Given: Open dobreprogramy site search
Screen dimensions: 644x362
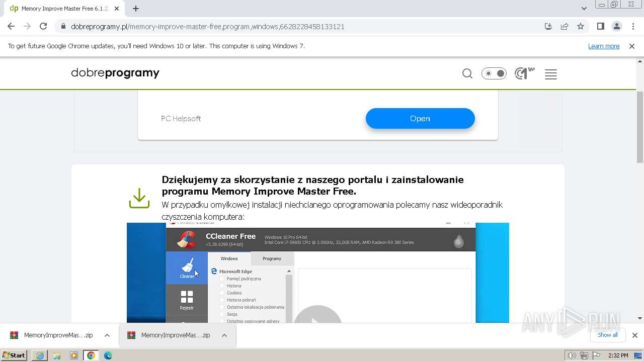Looking at the screenshot, I should (467, 74).
